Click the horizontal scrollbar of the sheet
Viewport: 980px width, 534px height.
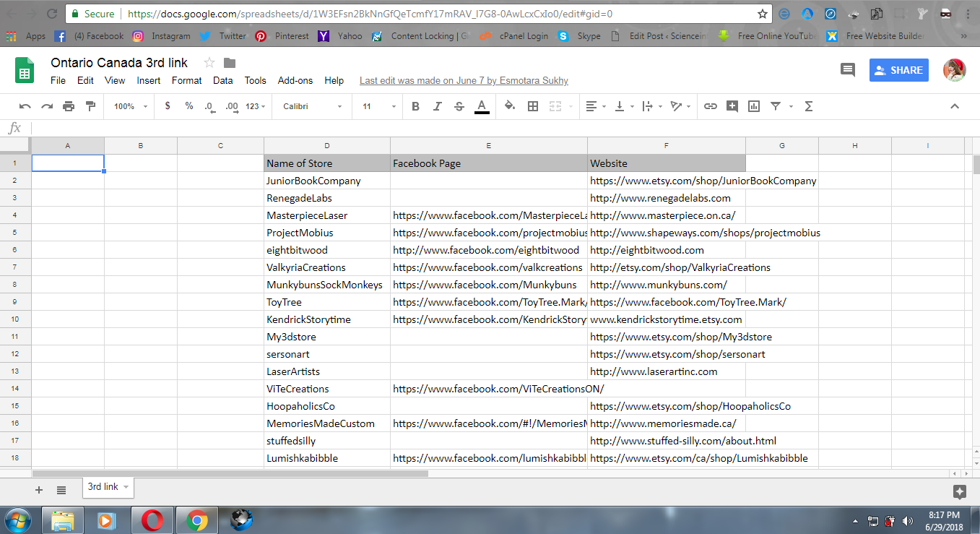230,474
